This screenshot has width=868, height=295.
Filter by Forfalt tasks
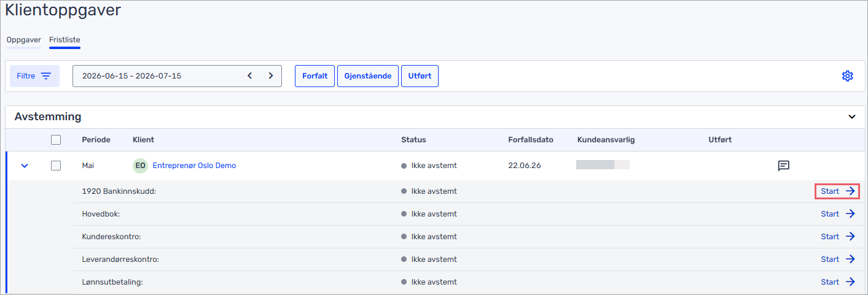(315, 76)
